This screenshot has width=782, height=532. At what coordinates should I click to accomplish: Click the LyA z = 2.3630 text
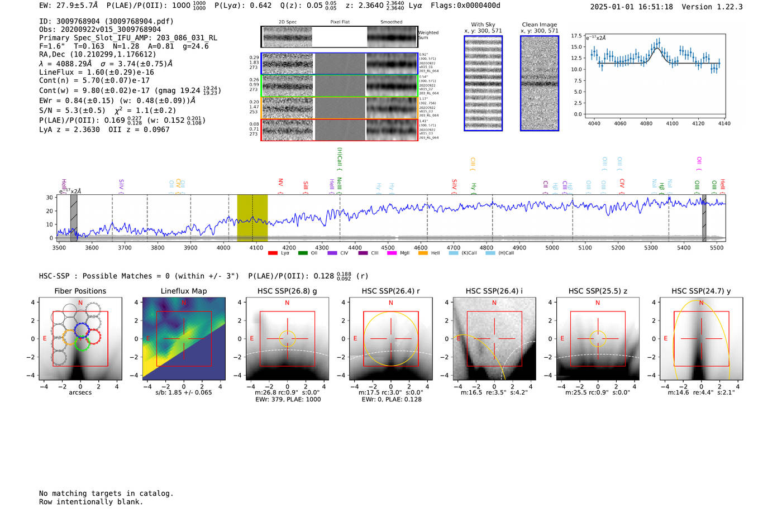(69, 130)
